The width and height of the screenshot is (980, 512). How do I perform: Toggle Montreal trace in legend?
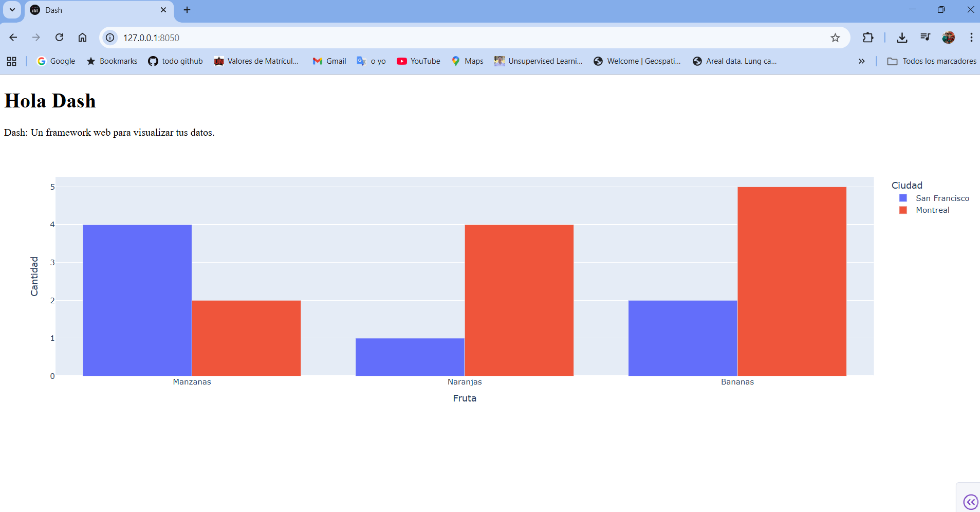tap(924, 210)
